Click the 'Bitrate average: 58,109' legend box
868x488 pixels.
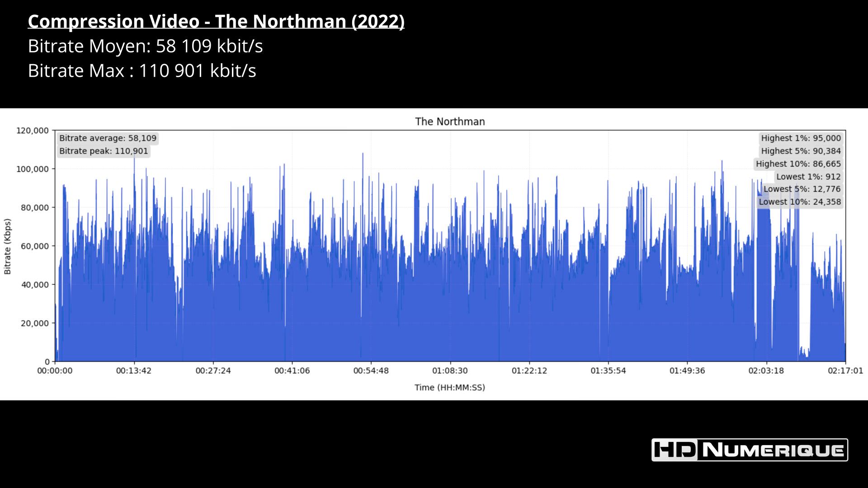pos(108,138)
